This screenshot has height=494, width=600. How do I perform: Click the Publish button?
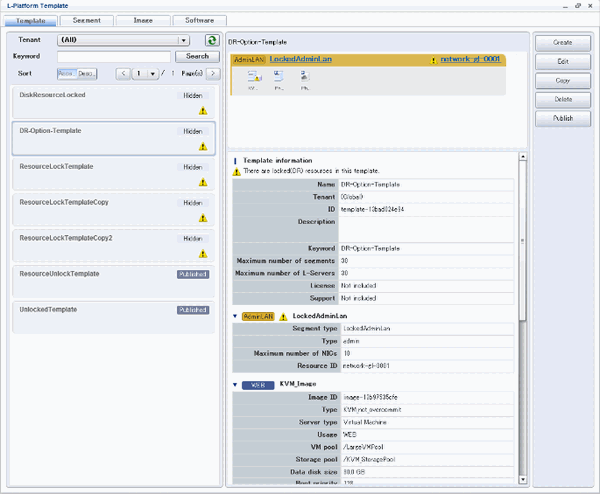(563, 119)
